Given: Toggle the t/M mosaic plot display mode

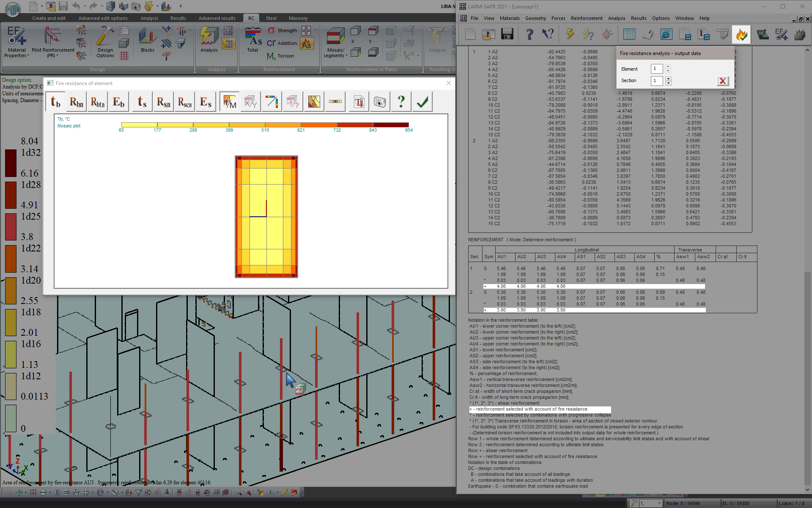Looking at the screenshot, I should click(229, 102).
